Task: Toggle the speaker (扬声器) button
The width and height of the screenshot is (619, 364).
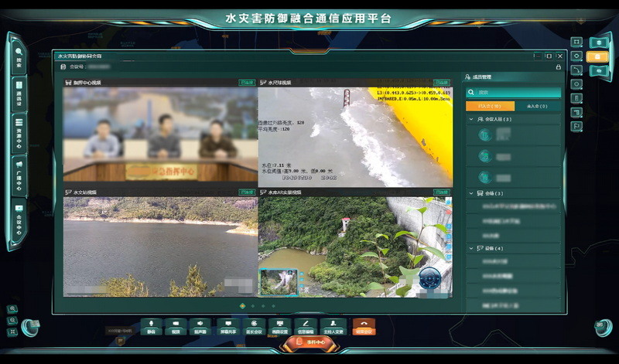Action: pos(200,325)
